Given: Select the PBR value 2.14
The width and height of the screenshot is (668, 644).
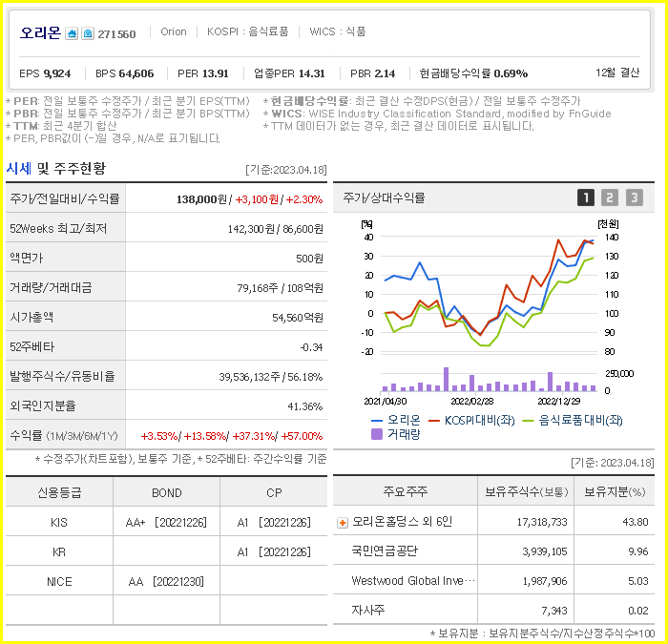Looking at the screenshot, I should click(x=385, y=73).
